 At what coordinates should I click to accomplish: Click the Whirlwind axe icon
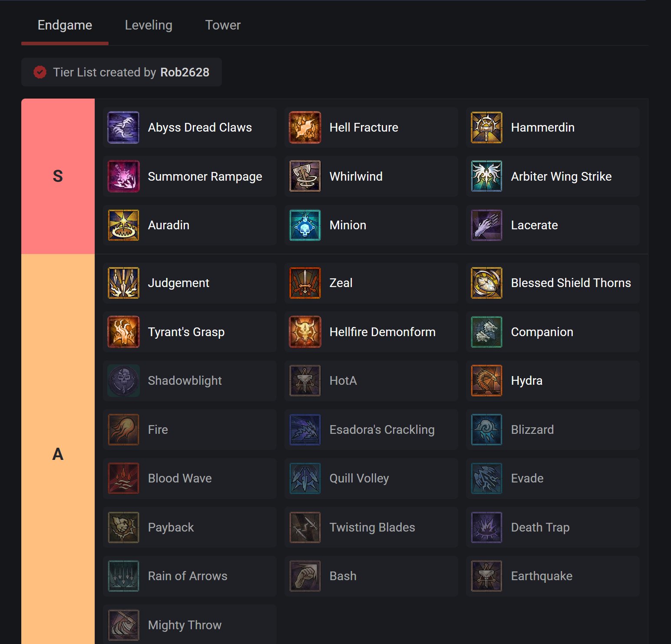tap(305, 176)
